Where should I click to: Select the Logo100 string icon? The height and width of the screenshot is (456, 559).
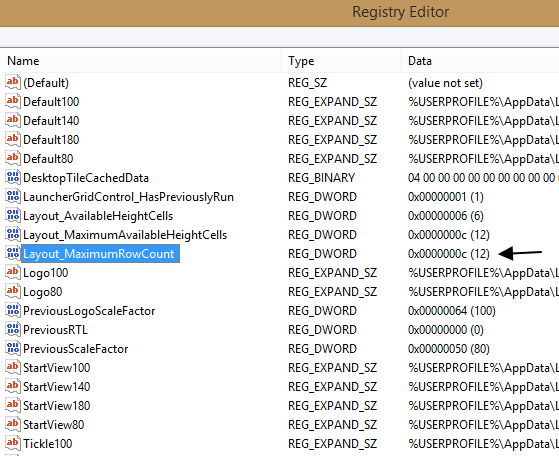13,272
